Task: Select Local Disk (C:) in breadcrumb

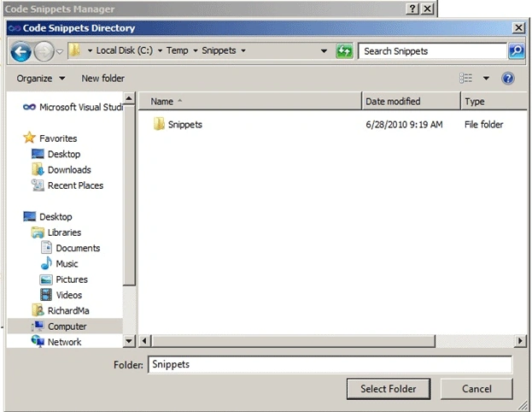Action: click(125, 50)
